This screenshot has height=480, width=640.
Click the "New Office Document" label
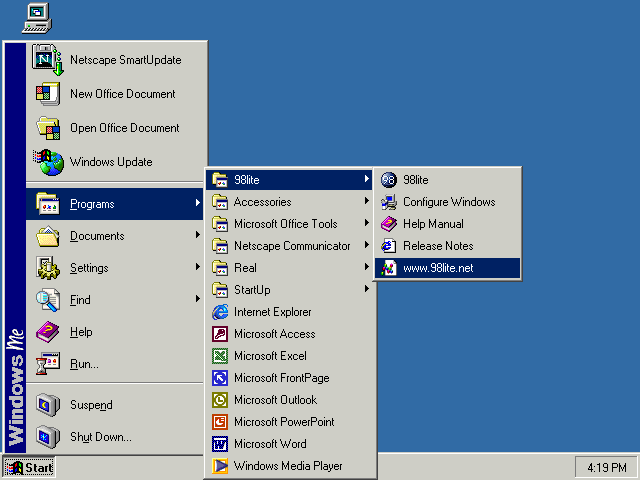pos(122,94)
